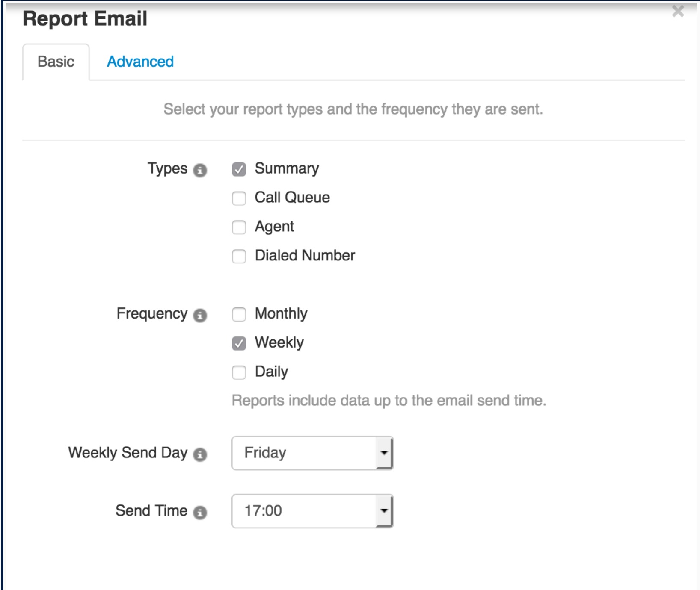Click the Weekly Send Day info icon

(201, 454)
